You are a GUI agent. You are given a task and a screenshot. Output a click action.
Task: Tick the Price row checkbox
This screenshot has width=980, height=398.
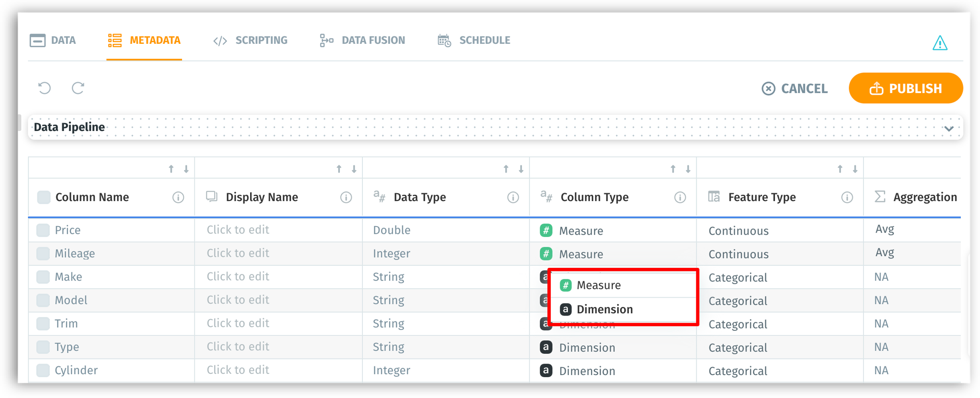click(x=43, y=230)
